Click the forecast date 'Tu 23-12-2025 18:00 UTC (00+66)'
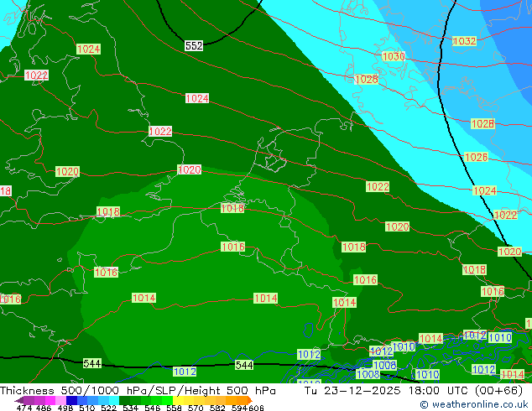The width and height of the screenshot is (532, 411). [x=414, y=390]
